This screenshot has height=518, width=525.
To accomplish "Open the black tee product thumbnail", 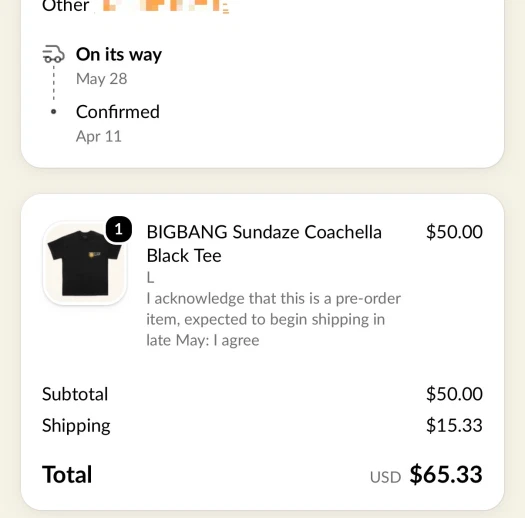I will pyautogui.click(x=85, y=263).
